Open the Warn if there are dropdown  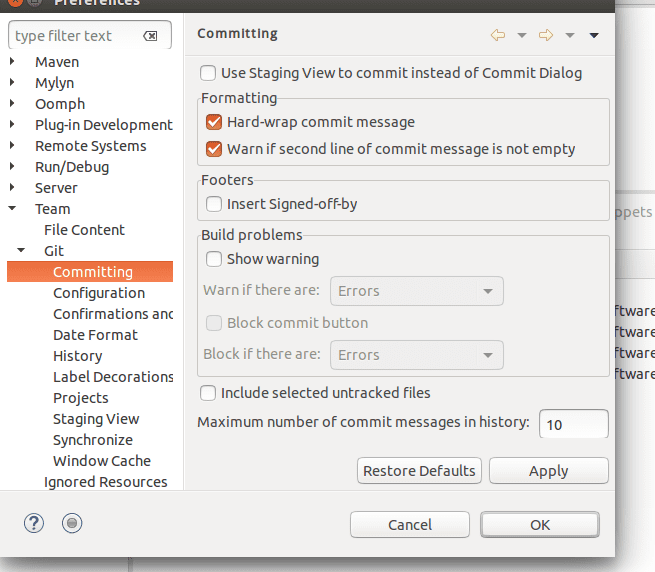pos(416,291)
